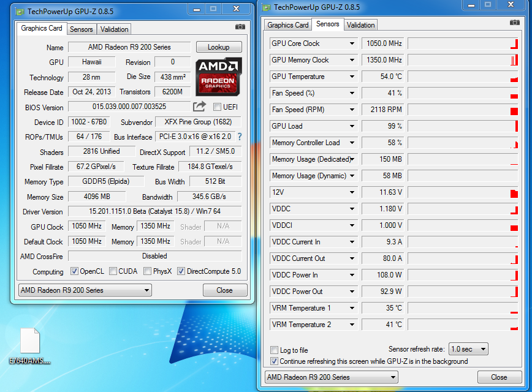Click the AMD Radeon Graphics logo

(x=218, y=77)
